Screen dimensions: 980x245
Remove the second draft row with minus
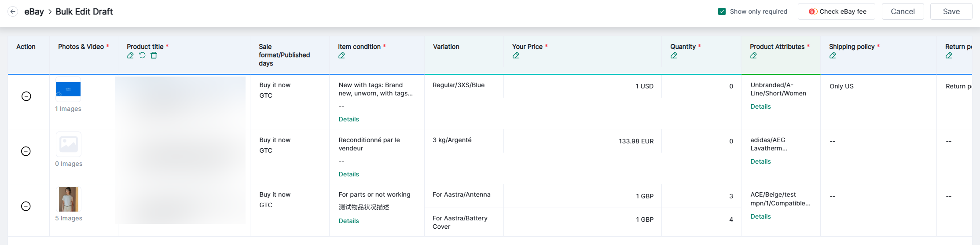[26, 151]
